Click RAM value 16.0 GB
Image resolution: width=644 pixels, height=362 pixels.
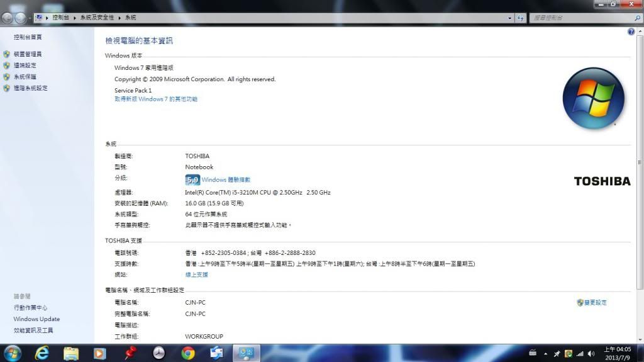(214, 203)
